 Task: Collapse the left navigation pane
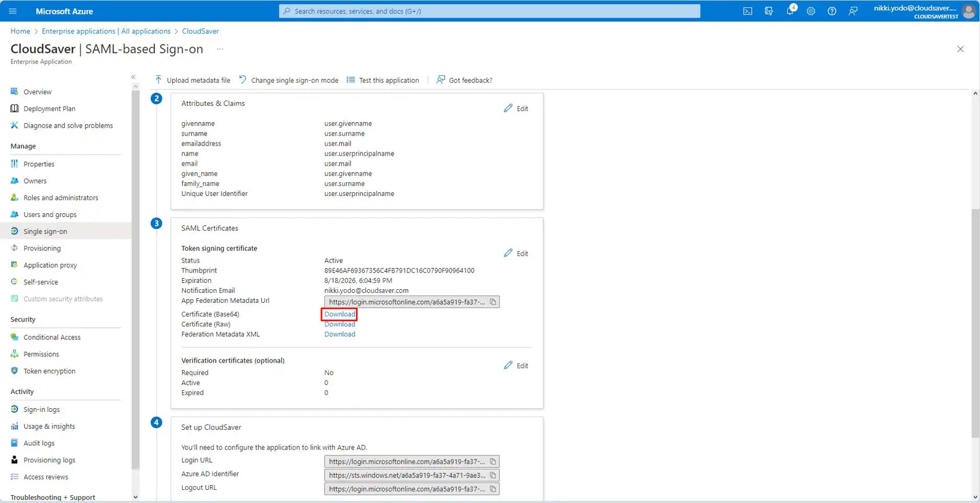(133, 77)
